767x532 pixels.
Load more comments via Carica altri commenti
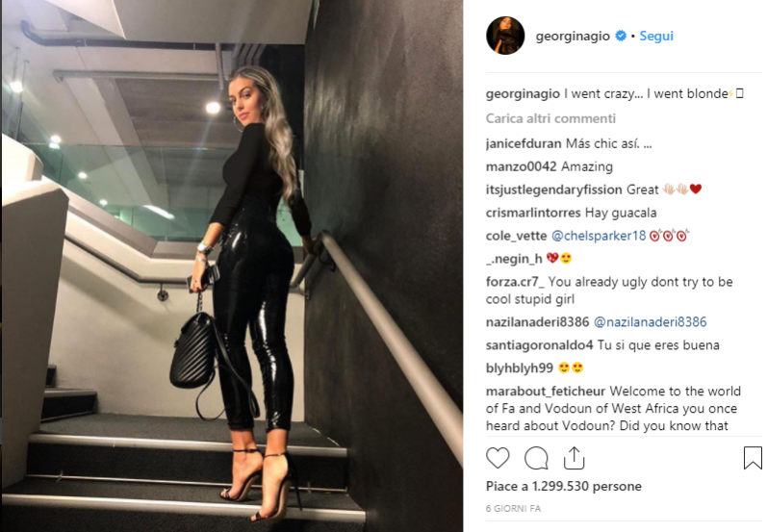coord(550,118)
